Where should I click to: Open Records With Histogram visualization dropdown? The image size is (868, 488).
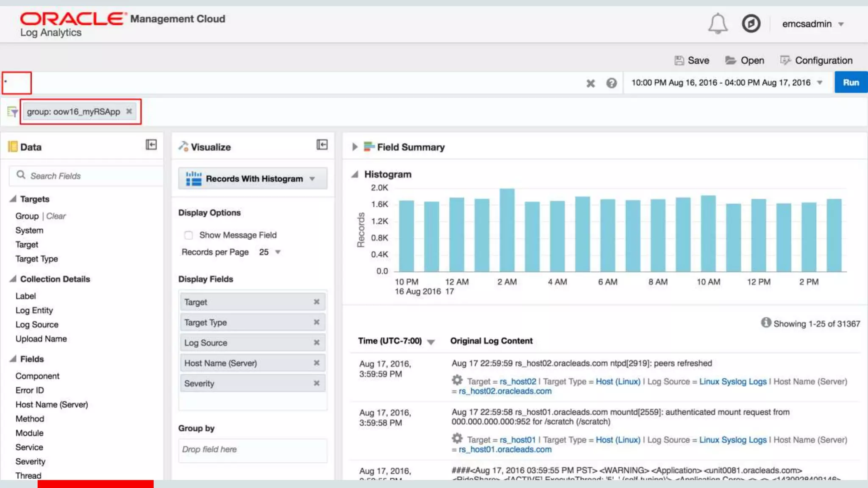(253, 179)
